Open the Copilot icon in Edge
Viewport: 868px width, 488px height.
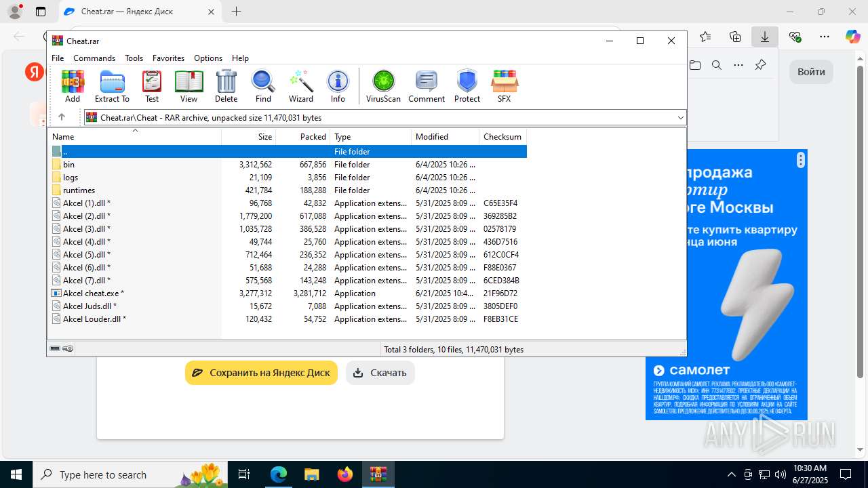pyautogui.click(x=852, y=37)
